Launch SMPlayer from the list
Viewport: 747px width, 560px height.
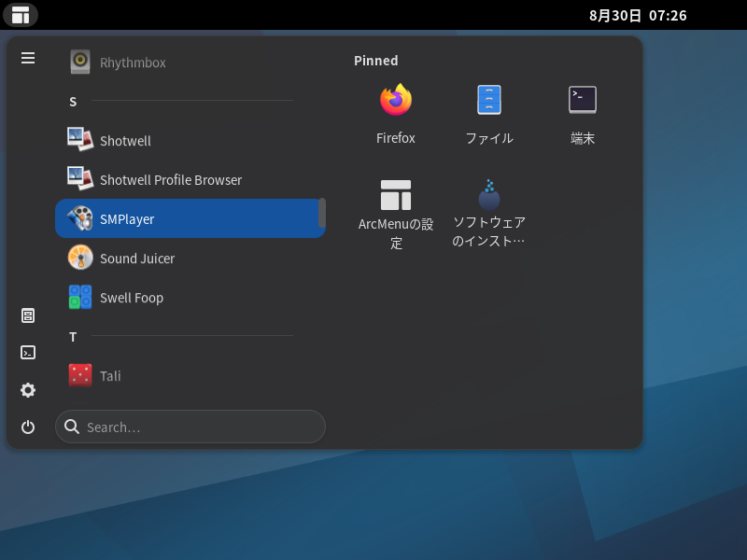pos(190,218)
